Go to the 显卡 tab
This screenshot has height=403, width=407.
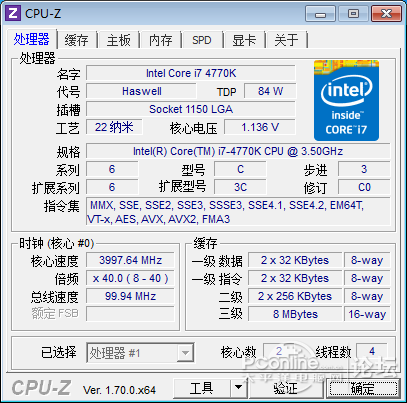244,41
